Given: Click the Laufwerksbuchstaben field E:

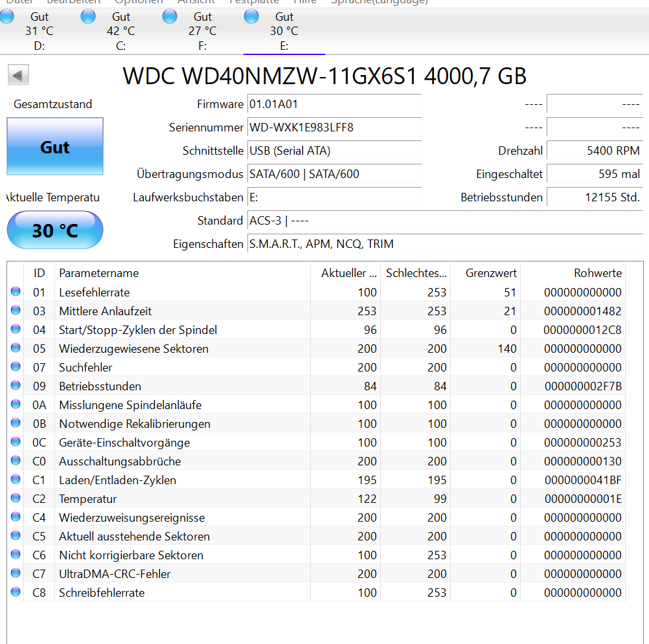Looking at the screenshot, I should point(334,197).
